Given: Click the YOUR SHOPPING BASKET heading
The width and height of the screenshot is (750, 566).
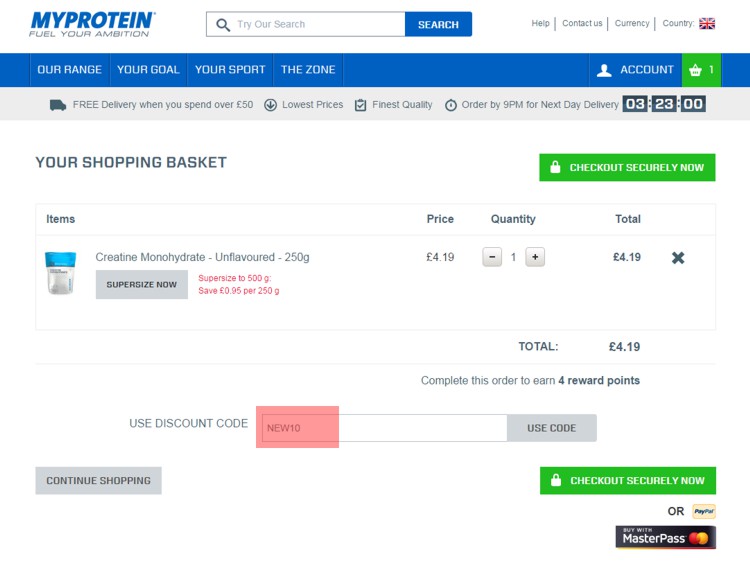Looking at the screenshot, I should click(131, 163).
